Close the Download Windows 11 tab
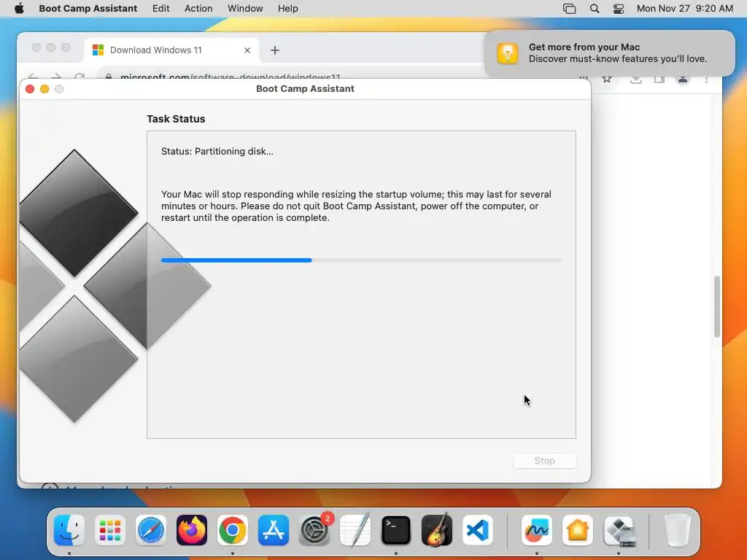The image size is (747, 560). click(247, 50)
